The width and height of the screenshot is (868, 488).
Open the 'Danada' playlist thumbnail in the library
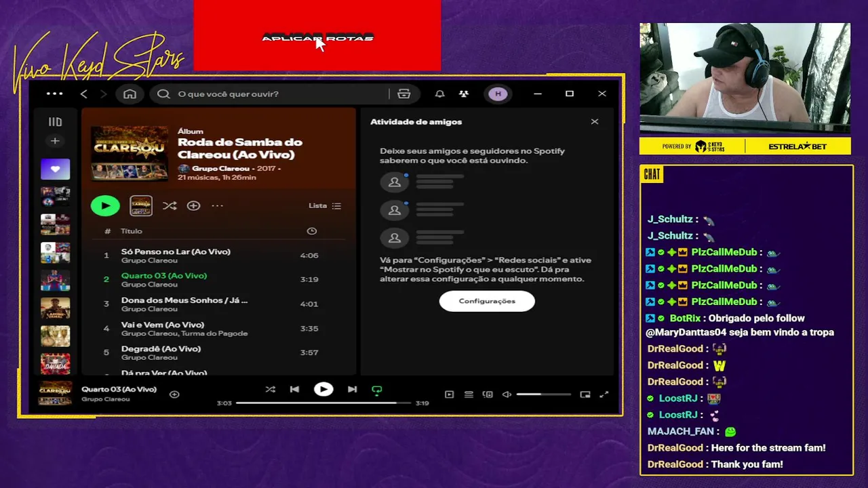point(56,364)
